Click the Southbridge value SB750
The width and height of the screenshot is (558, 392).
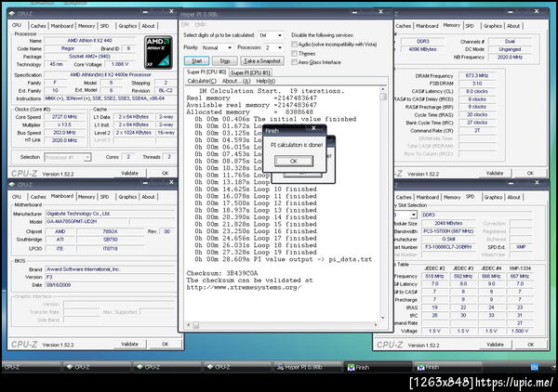point(110,240)
